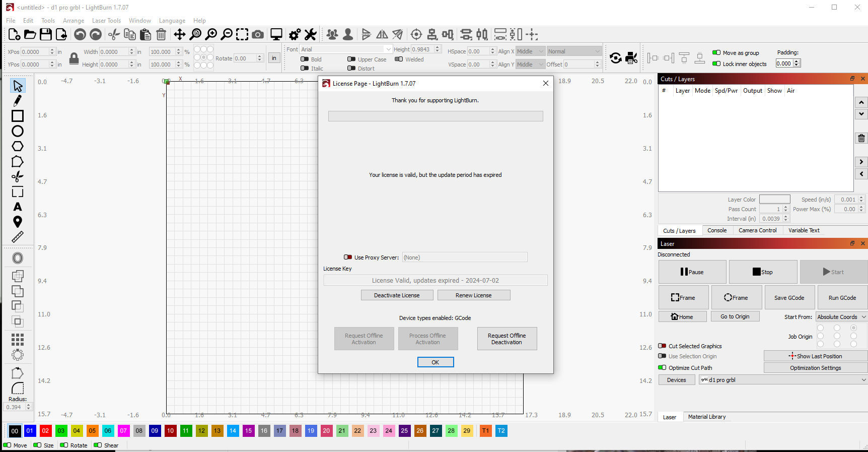Open the Arrange menu

click(74, 21)
